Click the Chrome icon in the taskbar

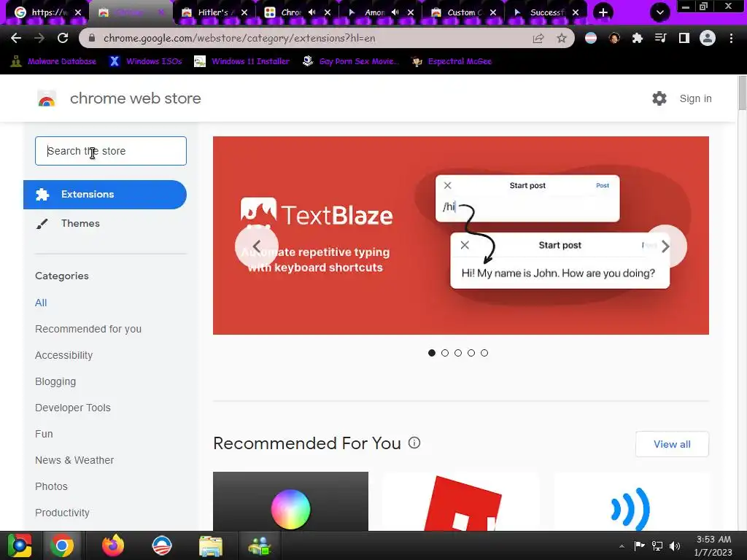coord(62,545)
